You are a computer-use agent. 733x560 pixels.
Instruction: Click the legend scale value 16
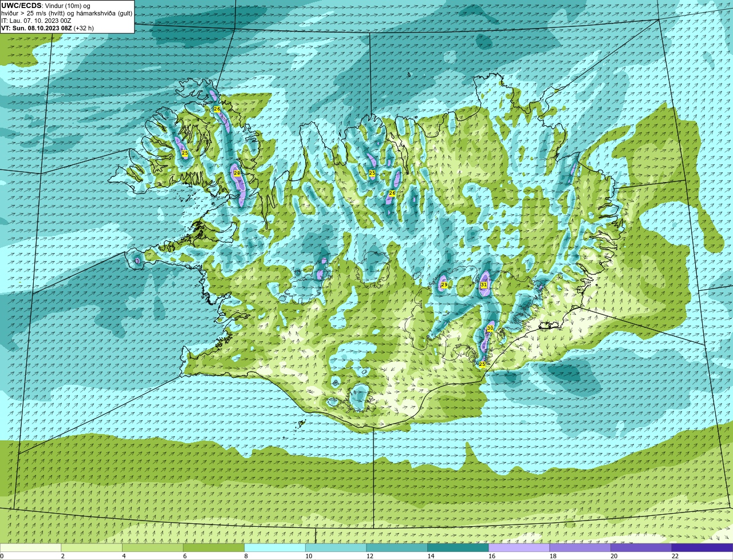[492, 556]
